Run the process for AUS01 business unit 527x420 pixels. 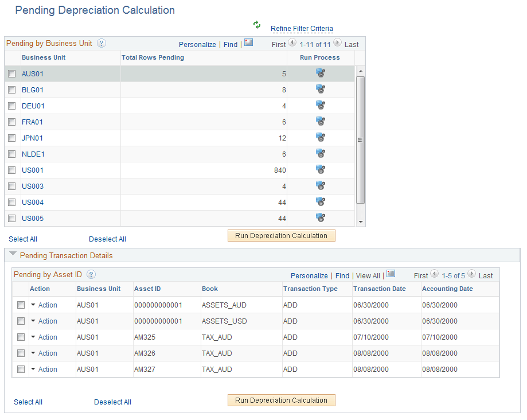click(x=320, y=73)
